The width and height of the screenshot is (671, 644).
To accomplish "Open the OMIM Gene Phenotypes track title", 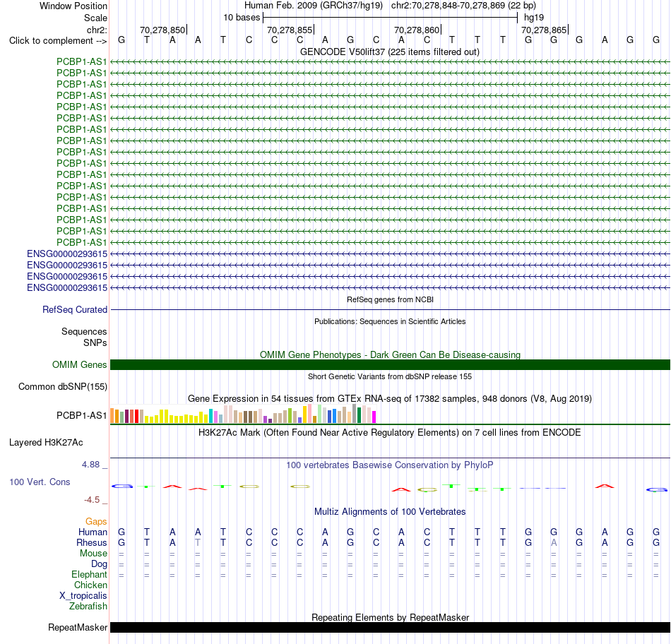I will [x=390, y=354].
